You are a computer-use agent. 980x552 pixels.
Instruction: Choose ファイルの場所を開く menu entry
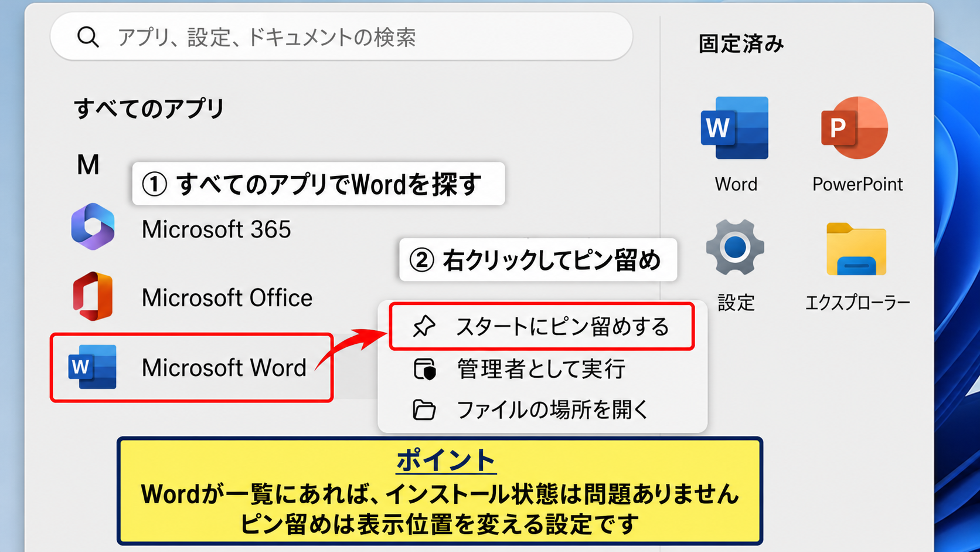(x=542, y=409)
